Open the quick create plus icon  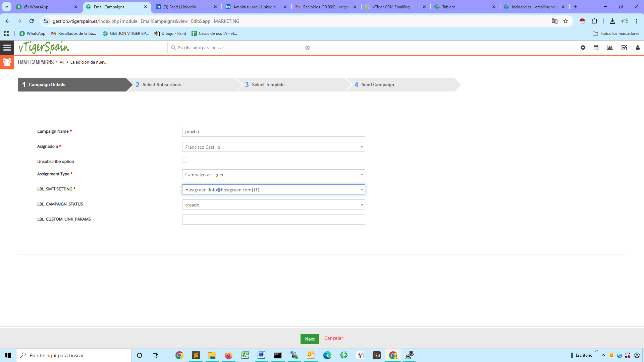click(583, 48)
